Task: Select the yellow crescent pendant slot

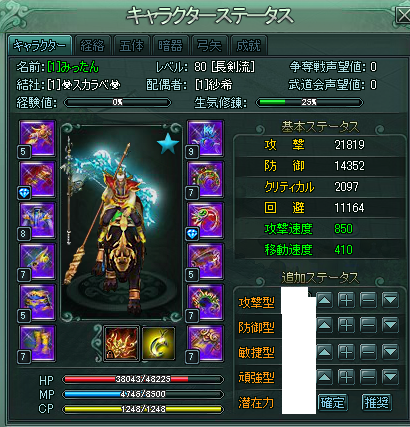Action: (x=158, y=343)
